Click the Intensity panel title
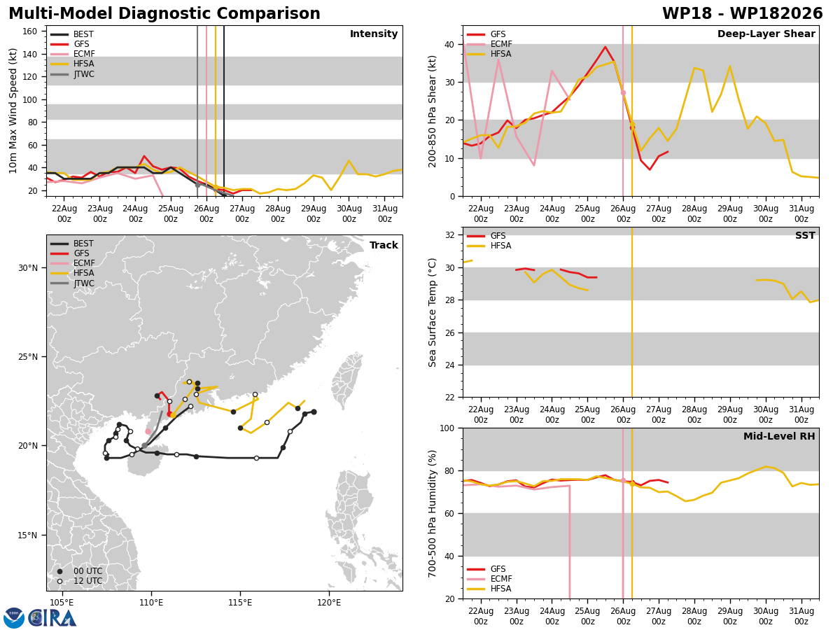840x630 pixels. [374, 34]
